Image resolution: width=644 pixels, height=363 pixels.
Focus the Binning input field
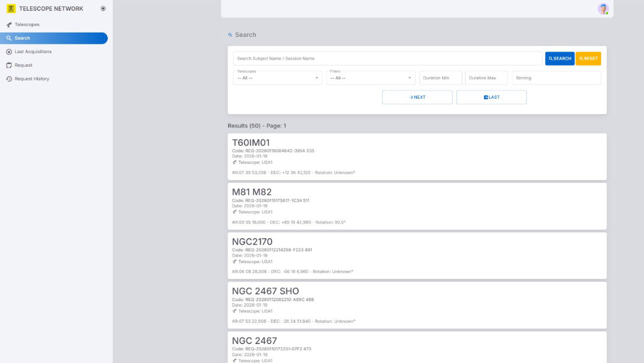(x=556, y=78)
